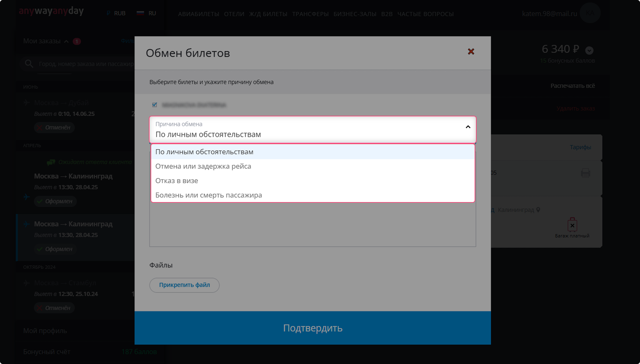The width and height of the screenshot is (640, 364).
Task: Open the RUB currency selector
Action: click(x=116, y=13)
